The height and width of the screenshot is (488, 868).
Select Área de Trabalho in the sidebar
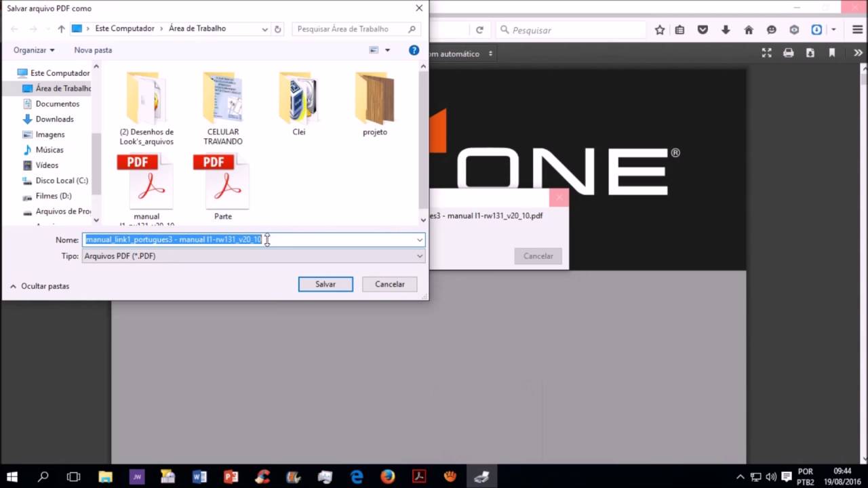coord(57,88)
